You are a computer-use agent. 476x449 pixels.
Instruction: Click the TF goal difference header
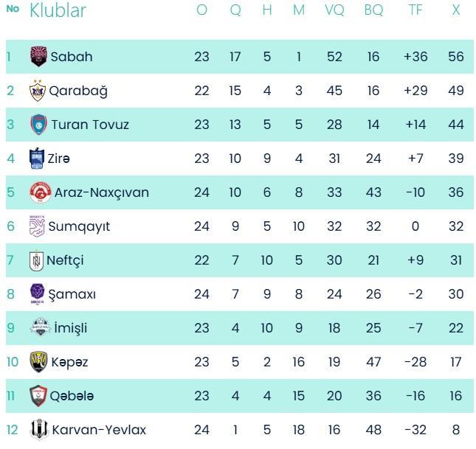tap(415, 11)
